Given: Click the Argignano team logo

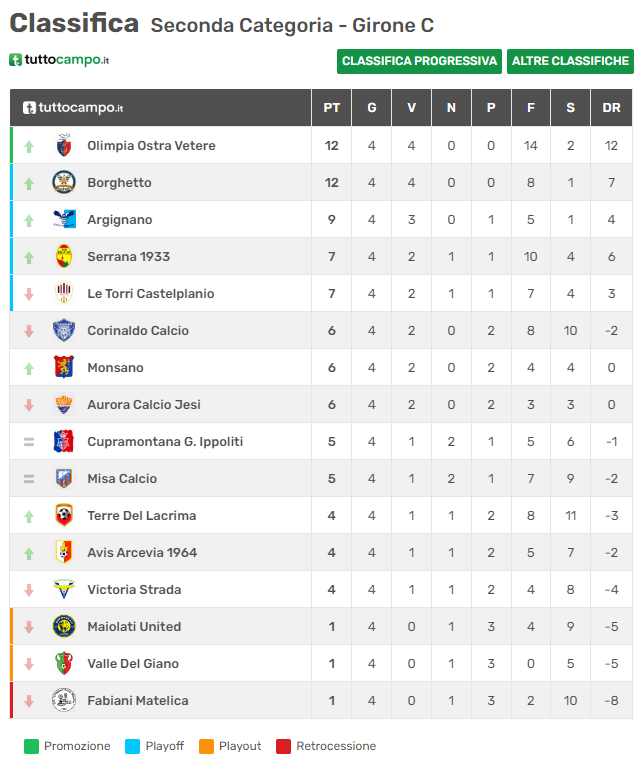Looking at the screenshot, I should [x=64, y=219].
